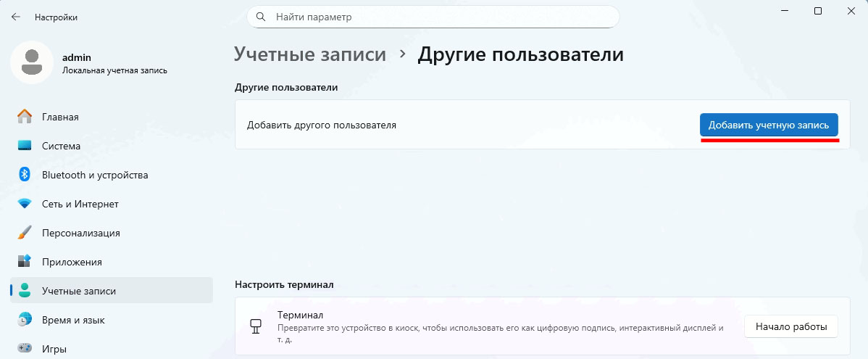Open the Игры section

pyautogui.click(x=112, y=348)
